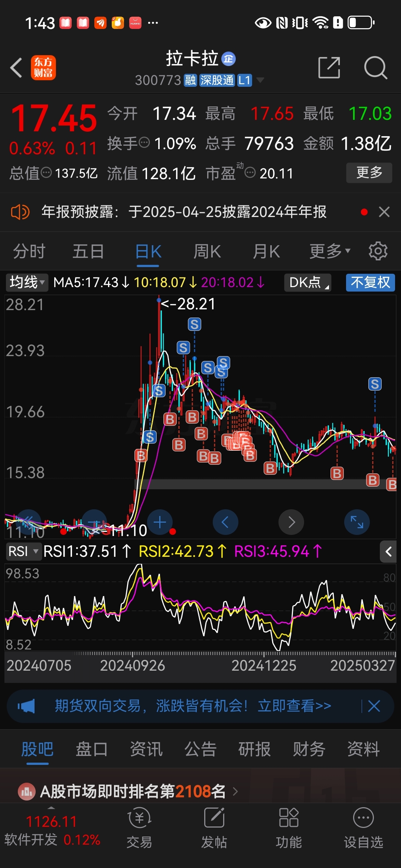401x868 pixels.
Task: Open the 资讯 tab
Action: pyautogui.click(x=146, y=749)
